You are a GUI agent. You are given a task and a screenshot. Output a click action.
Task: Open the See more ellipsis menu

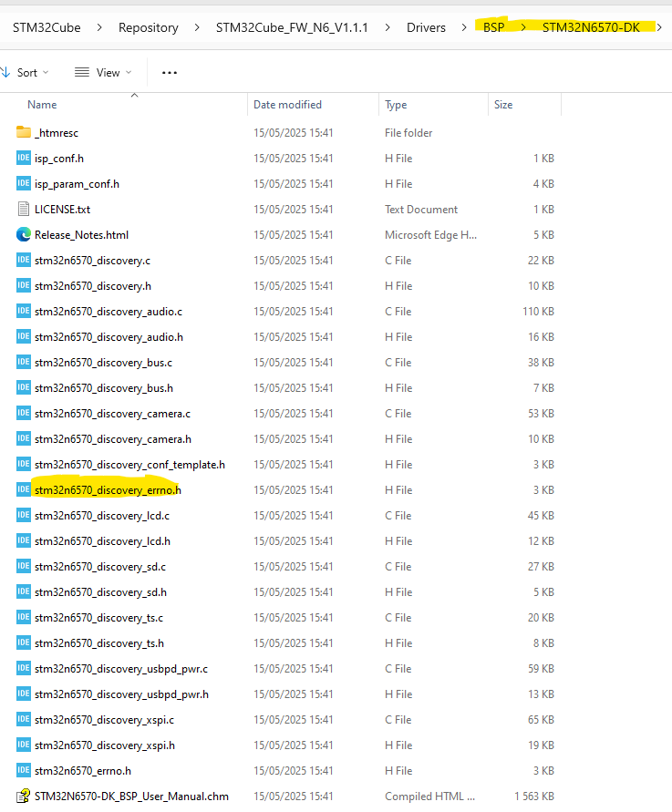click(170, 73)
